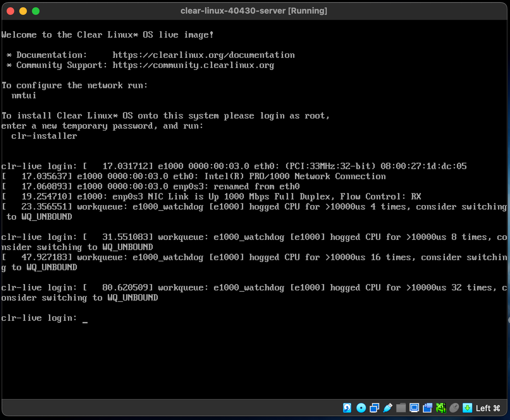Click the optical drive status icon
This screenshot has width=510, height=420.
point(361,408)
